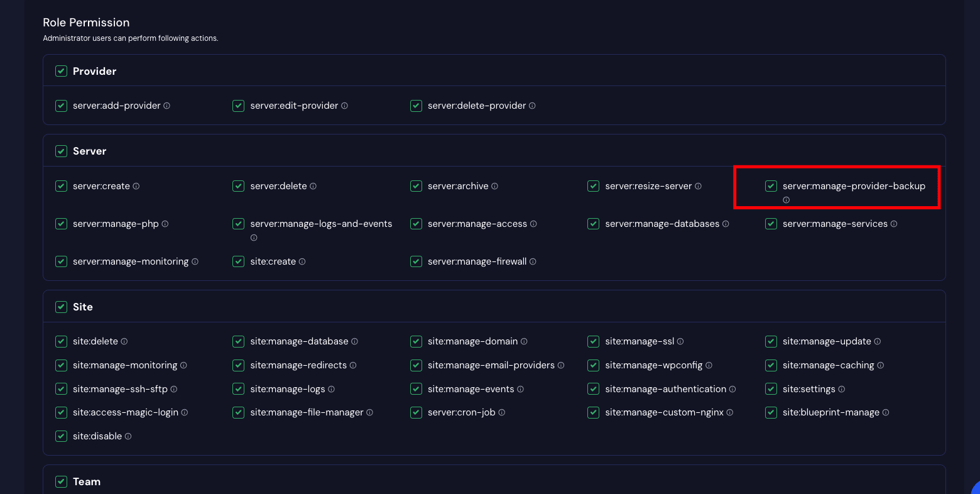Click info icon next to server:resize-server

pos(698,186)
